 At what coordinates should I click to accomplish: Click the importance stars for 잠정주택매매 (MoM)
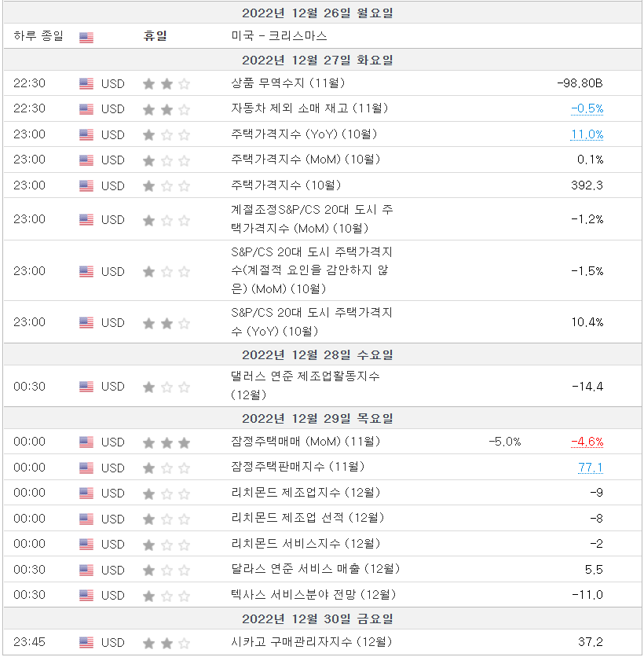point(166,442)
